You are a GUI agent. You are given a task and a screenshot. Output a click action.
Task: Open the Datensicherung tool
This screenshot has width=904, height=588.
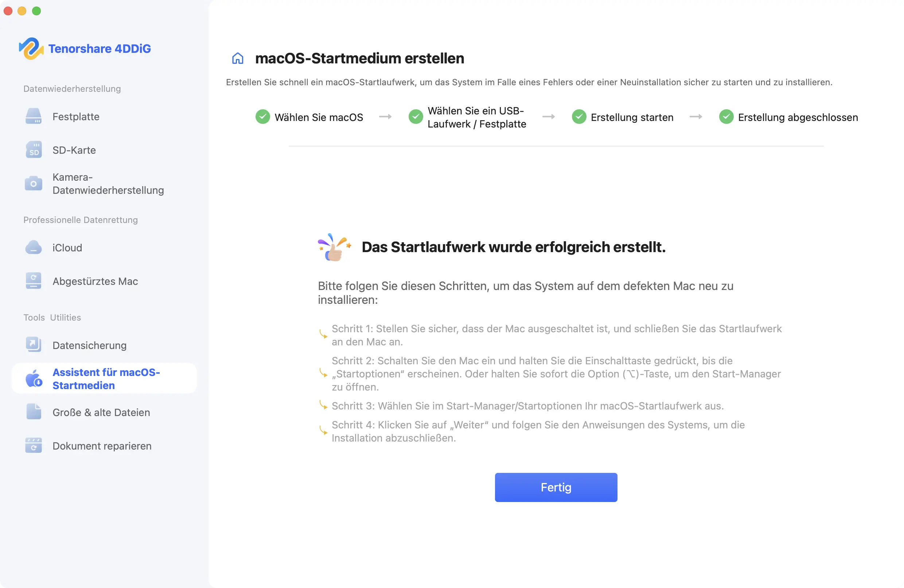[89, 345]
